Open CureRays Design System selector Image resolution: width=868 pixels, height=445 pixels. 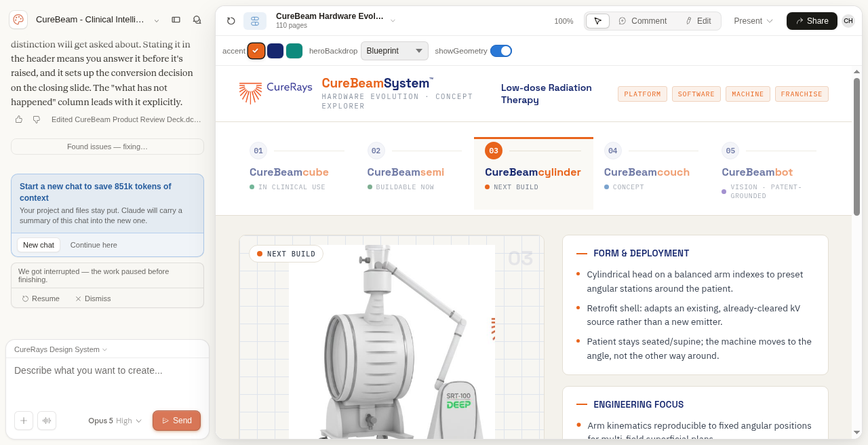pyautogui.click(x=60, y=349)
